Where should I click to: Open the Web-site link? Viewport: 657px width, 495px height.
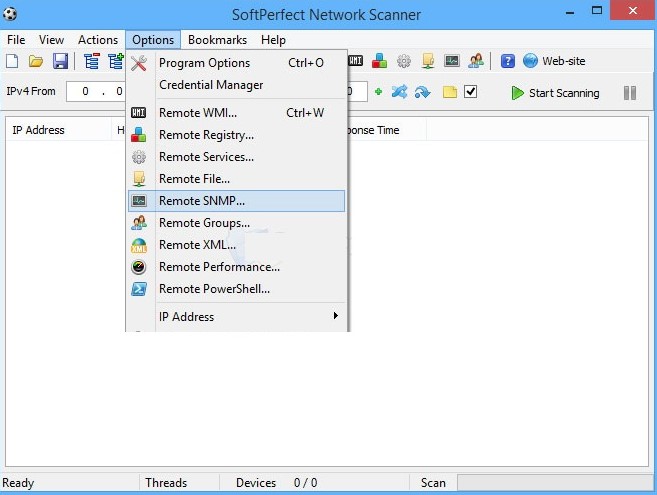click(554, 61)
